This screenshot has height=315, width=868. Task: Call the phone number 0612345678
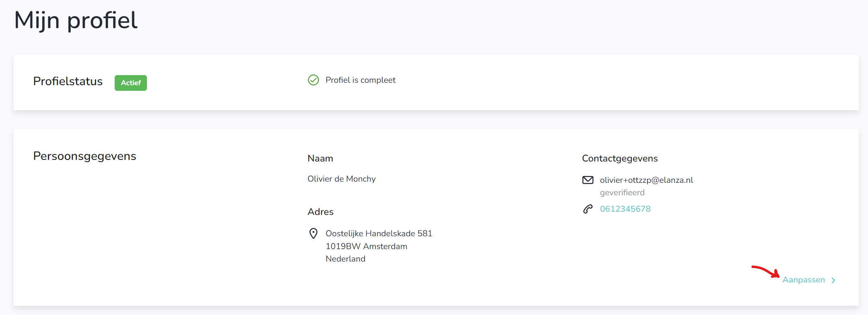point(625,209)
